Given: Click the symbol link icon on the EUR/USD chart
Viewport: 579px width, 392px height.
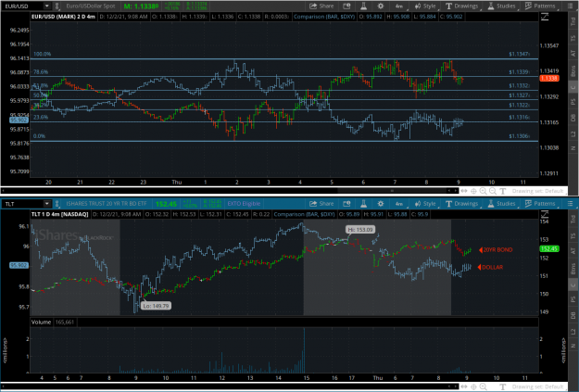Looking at the screenshot, I should point(57,6).
